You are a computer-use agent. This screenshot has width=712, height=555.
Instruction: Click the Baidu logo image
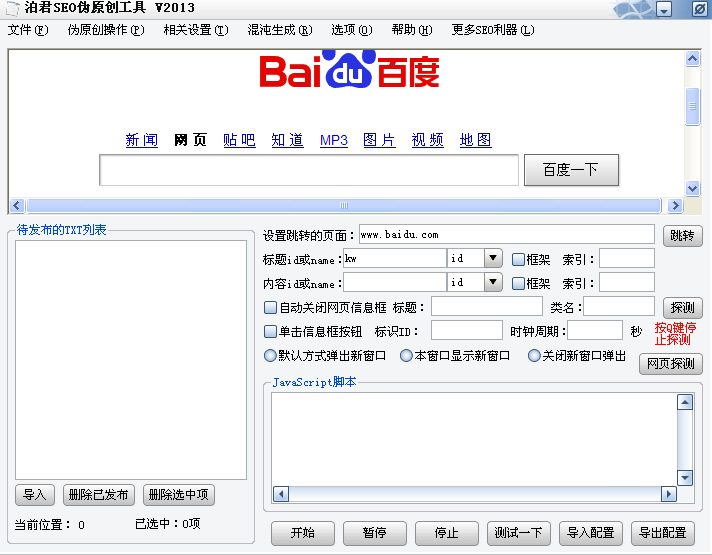point(349,69)
